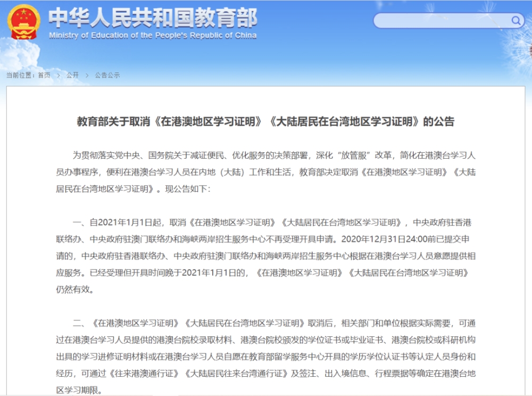Click the text 仍然有效。

pyautogui.click(x=74, y=290)
